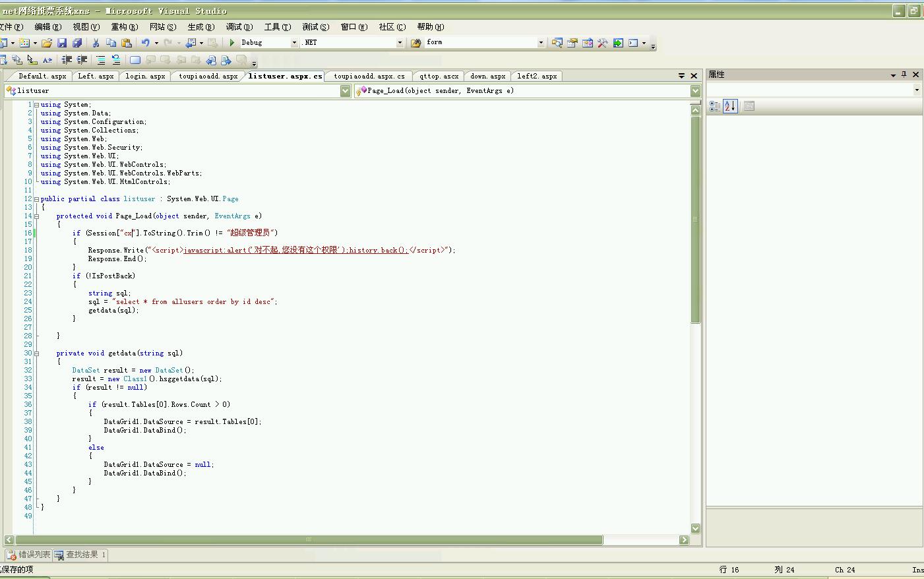The width and height of the screenshot is (924, 579).
Task: Click the Find in Files icon beside the form box
Action: (416, 43)
